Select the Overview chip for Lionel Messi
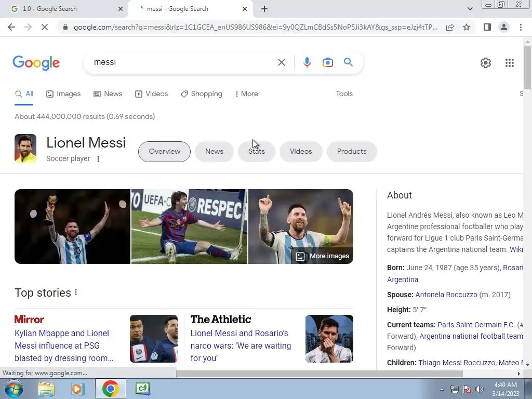Screen dimensions: 532x399 click(164, 151)
